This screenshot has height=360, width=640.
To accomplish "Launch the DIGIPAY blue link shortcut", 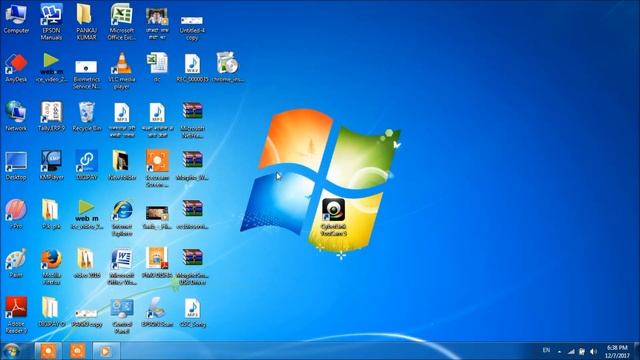I will (x=86, y=165).
